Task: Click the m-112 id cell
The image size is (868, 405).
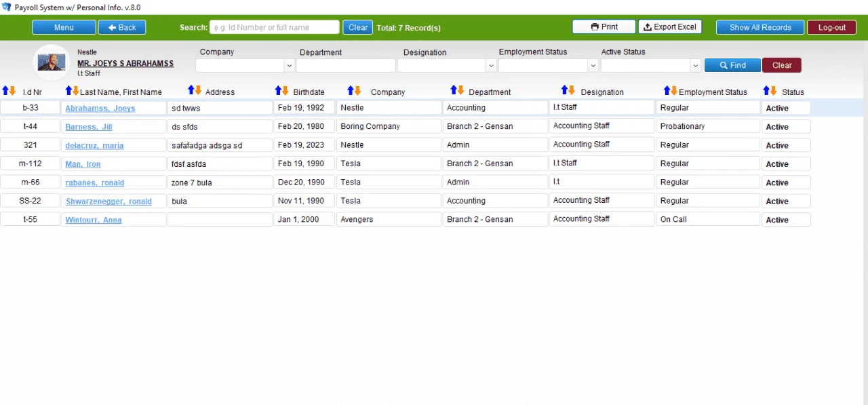Action: tap(30, 163)
